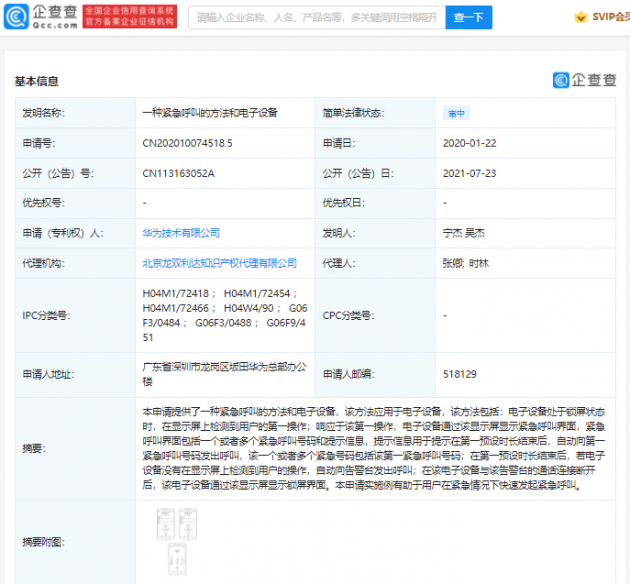630x584 pixels.
Task: Open the SVIP member link
Action: tap(610, 18)
